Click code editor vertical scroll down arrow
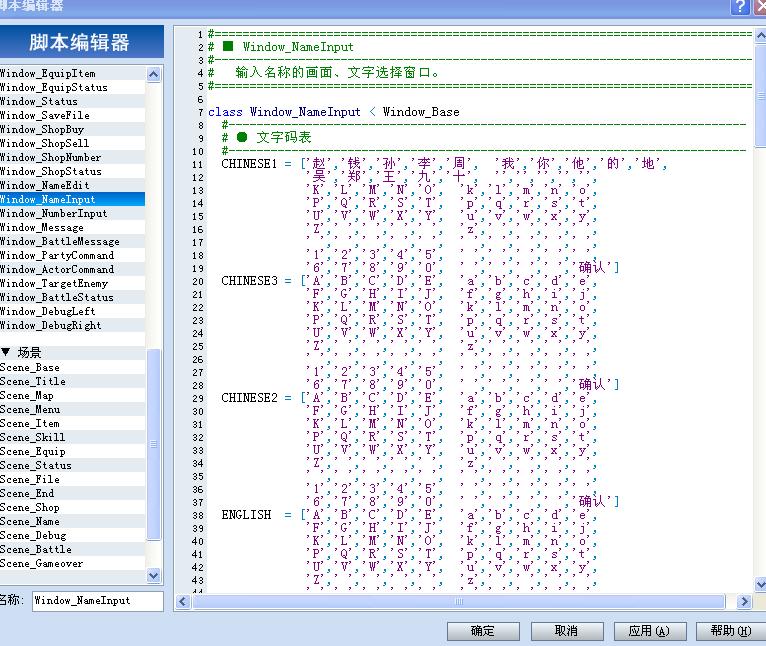This screenshot has width=766, height=646. [x=761, y=583]
